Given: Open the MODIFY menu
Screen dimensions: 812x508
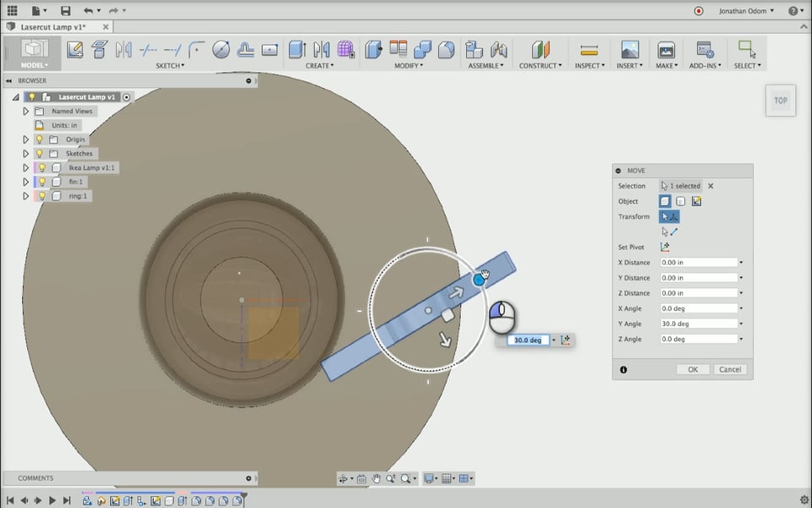Looking at the screenshot, I should click(409, 66).
